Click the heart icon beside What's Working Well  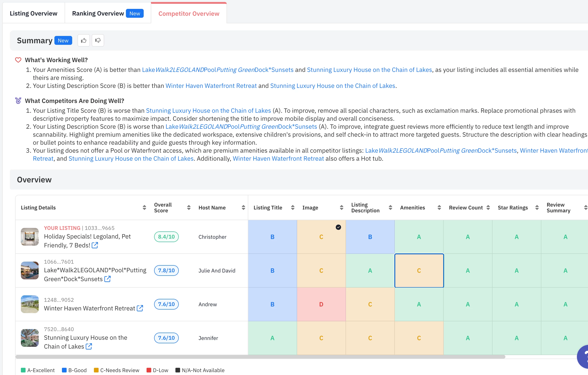point(18,60)
